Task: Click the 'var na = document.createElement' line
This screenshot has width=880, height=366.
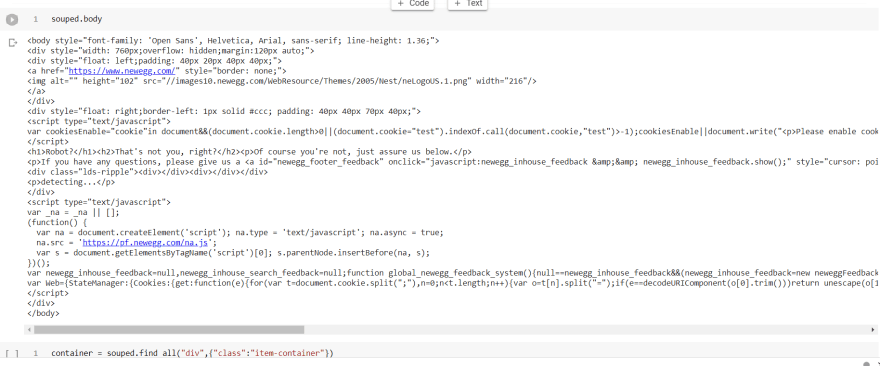Action: click(240, 233)
